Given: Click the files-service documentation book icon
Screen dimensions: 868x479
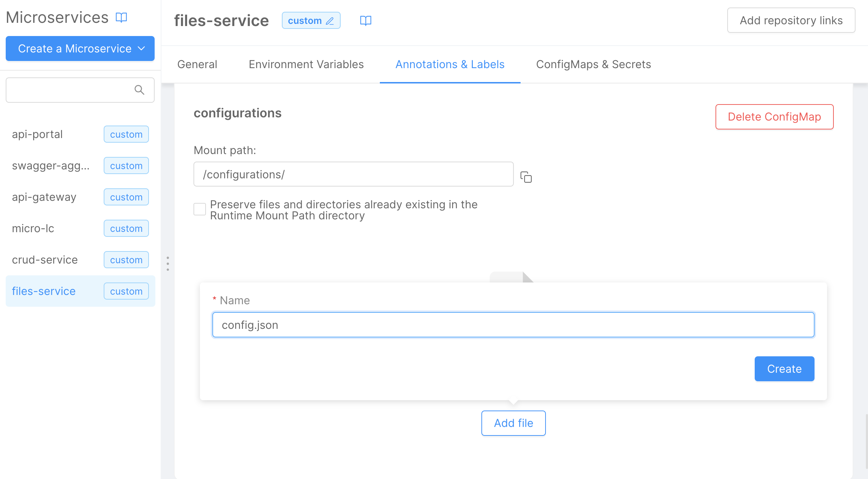Looking at the screenshot, I should pos(366,21).
